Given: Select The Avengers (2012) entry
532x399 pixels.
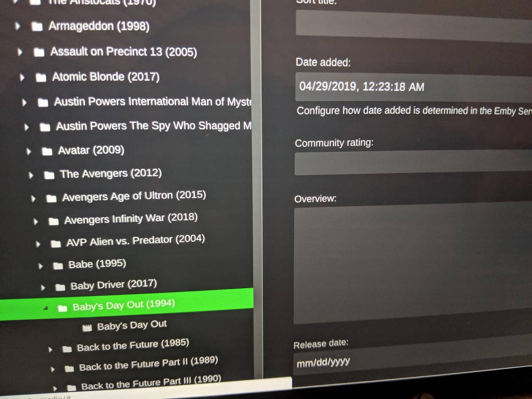Looking at the screenshot, I should [x=111, y=174].
